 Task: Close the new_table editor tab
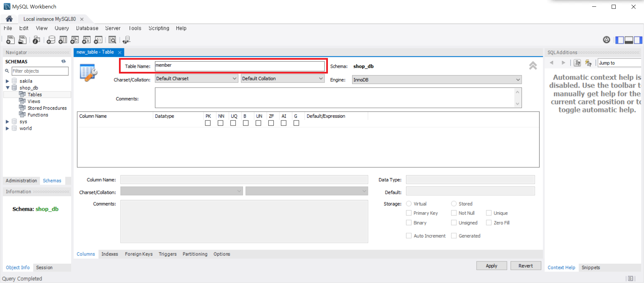click(120, 52)
